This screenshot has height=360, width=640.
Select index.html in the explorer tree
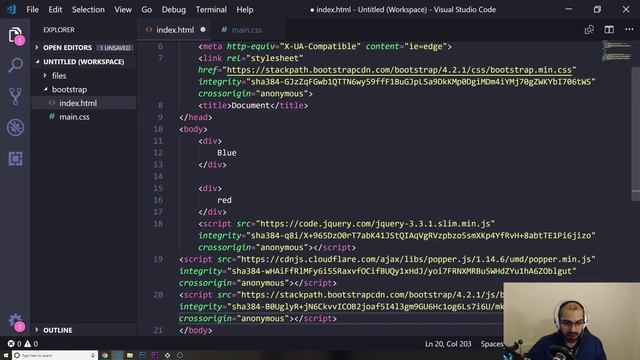click(x=78, y=103)
